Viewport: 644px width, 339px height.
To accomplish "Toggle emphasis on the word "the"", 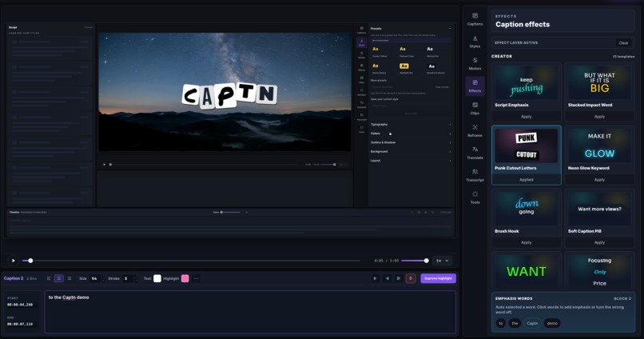I will click(x=515, y=323).
